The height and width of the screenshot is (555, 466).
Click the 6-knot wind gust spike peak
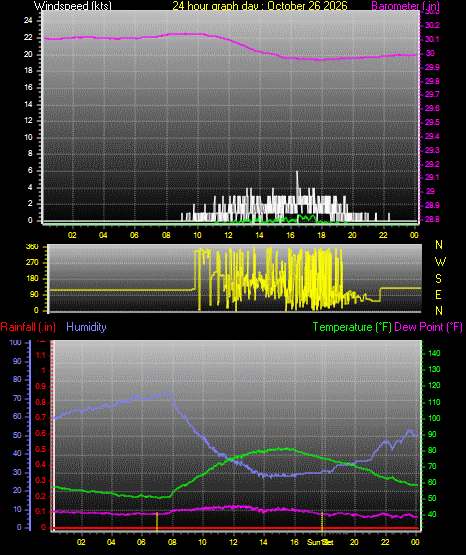tap(297, 172)
